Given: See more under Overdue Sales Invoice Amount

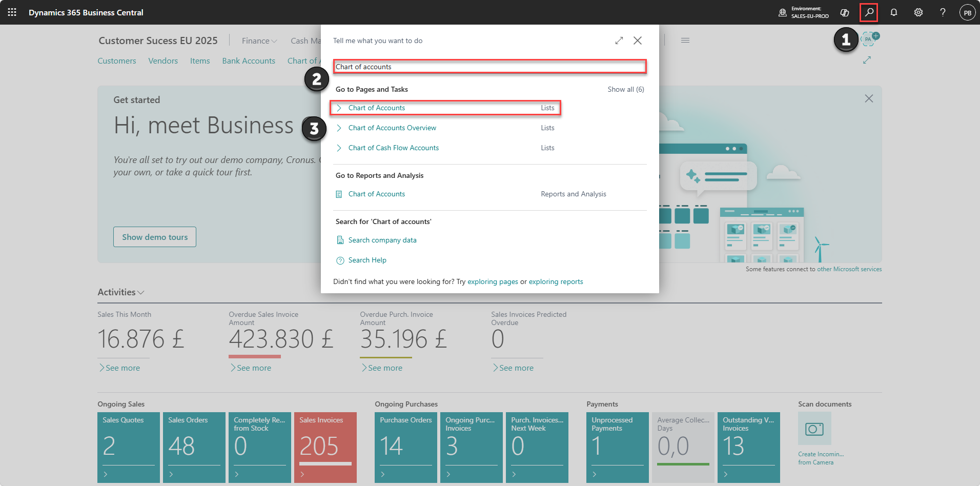Looking at the screenshot, I should (251, 368).
